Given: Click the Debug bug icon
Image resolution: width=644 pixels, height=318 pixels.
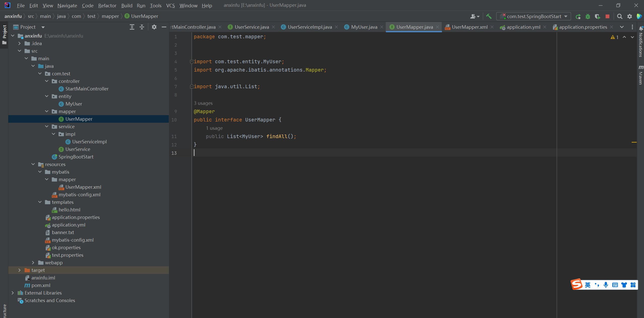Looking at the screenshot, I should point(588,16).
